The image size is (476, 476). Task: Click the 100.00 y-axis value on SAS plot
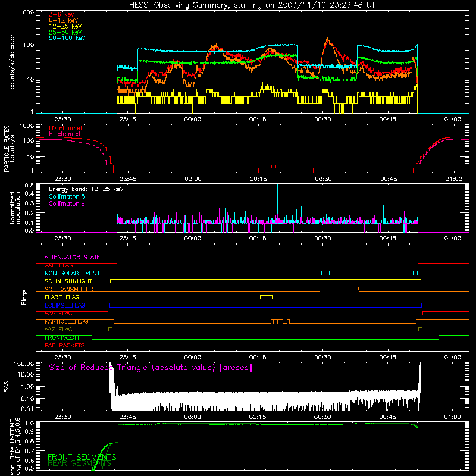point(24,364)
